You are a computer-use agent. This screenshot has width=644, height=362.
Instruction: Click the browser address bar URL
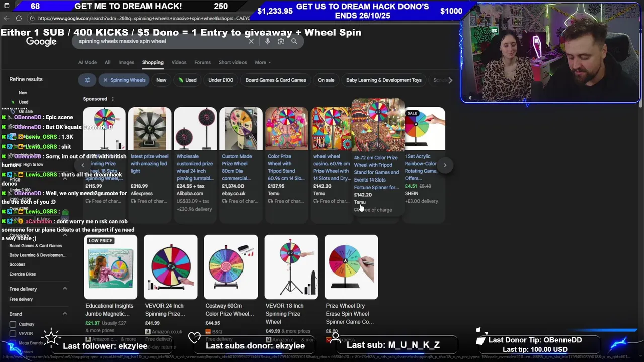coord(143,18)
